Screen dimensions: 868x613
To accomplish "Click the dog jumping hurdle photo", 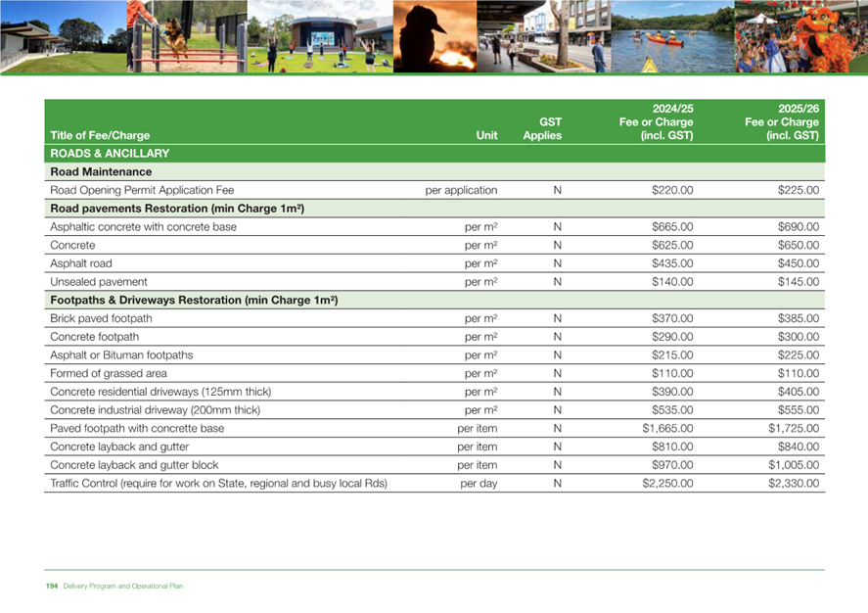I will (x=187, y=36).
